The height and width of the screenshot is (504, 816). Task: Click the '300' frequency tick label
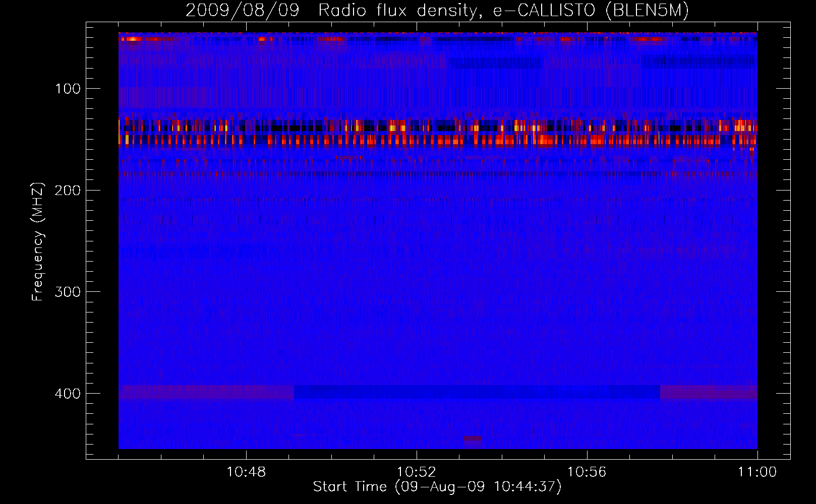68,292
